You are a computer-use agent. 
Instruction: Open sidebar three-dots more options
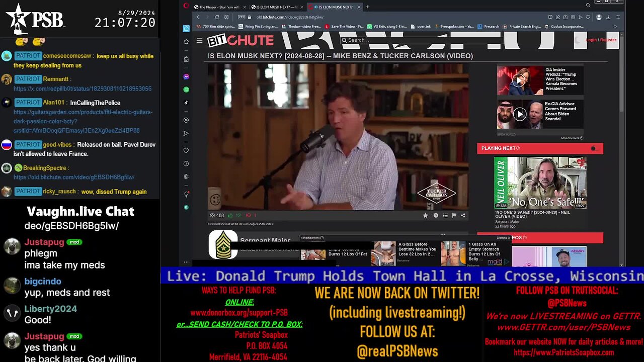click(x=186, y=262)
